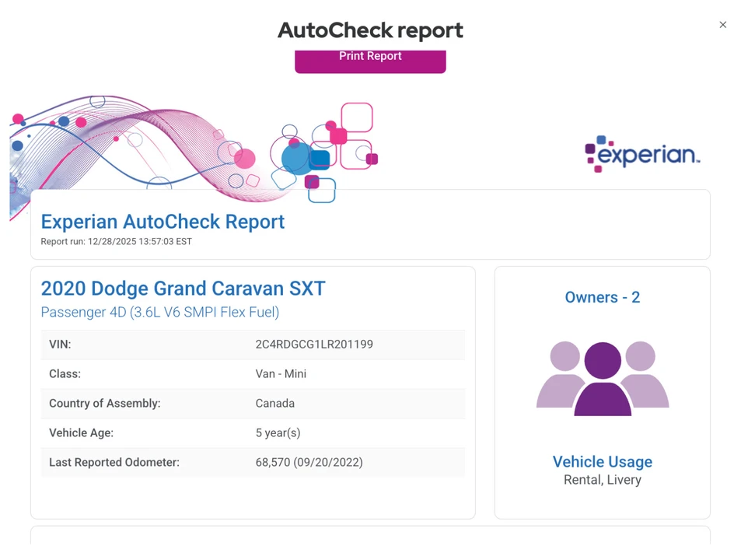Screen dimensions: 741x560
Task: Click the Vehicle Age: label
Action: click(82, 433)
